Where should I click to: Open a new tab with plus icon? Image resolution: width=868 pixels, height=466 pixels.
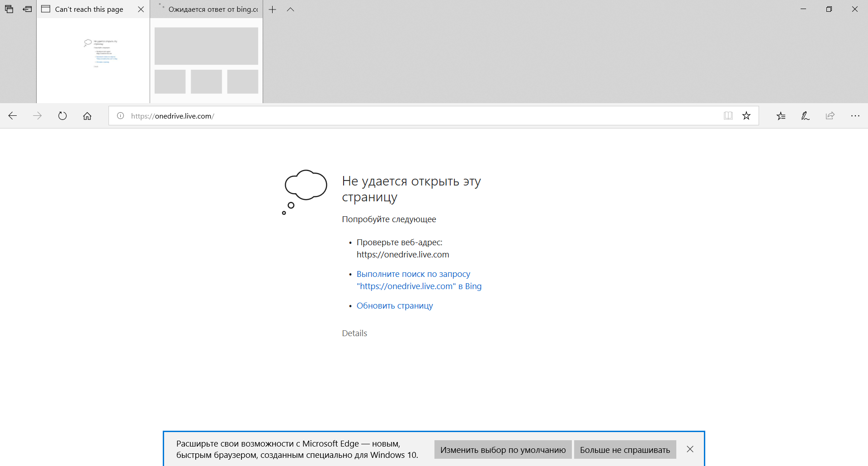point(272,10)
